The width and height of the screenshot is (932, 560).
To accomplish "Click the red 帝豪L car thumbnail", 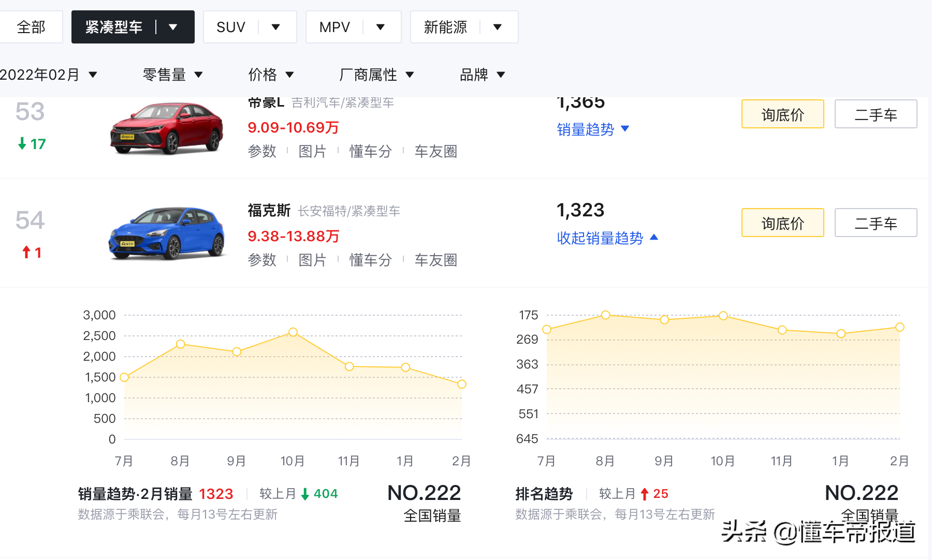I will (167, 128).
